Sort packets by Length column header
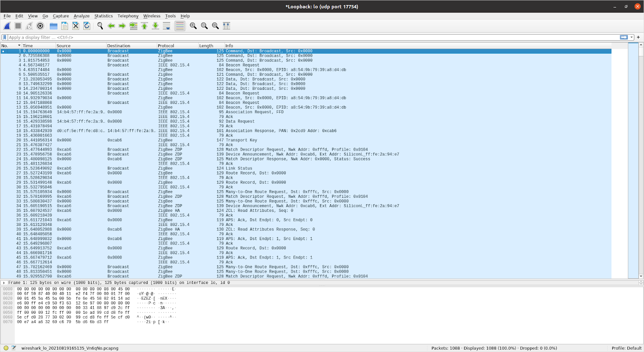Viewport: 644px width, 352px height. pyautogui.click(x=211, y=46)
